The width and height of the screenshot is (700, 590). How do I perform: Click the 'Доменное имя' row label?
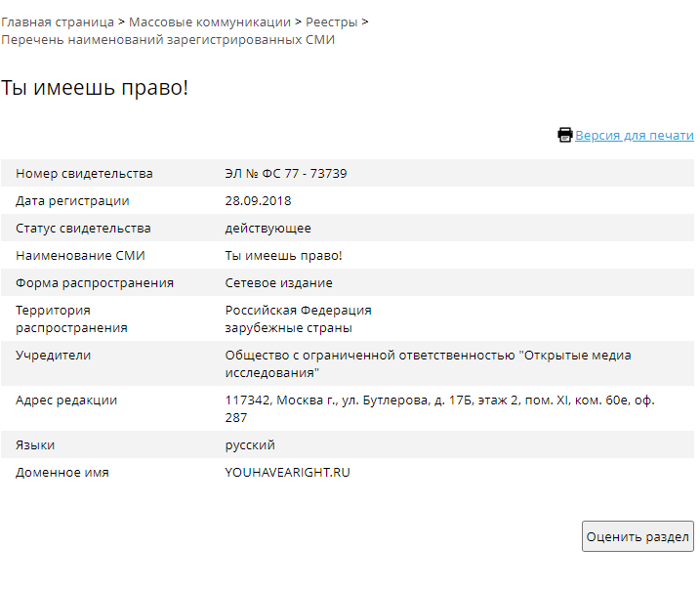click(62, 473)
